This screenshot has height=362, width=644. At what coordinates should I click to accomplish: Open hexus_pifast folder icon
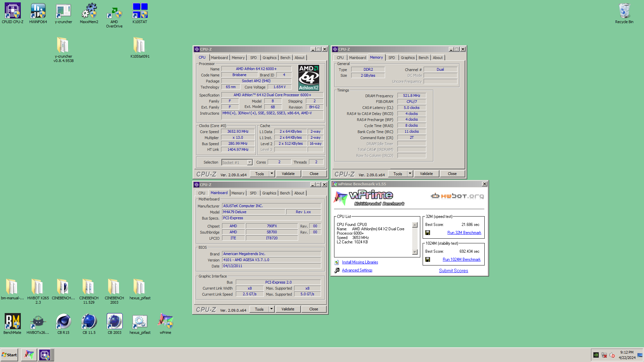tap(140, 289)
